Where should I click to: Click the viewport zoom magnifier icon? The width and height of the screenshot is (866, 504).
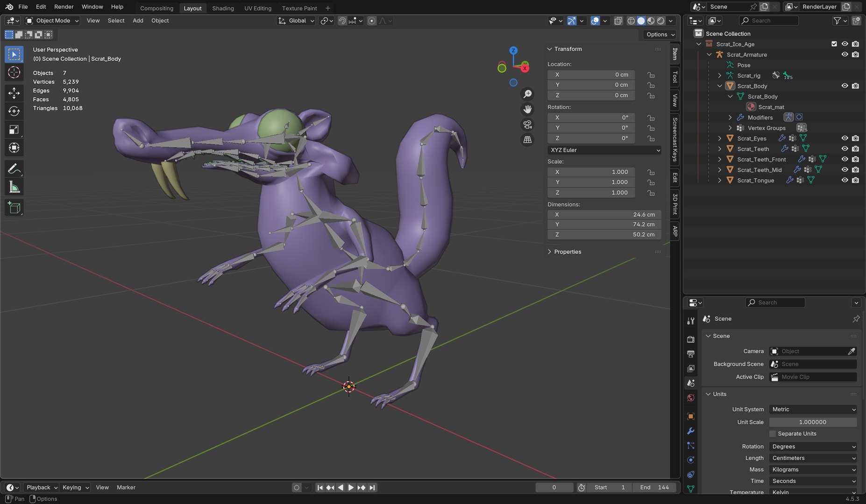point(527,94)
